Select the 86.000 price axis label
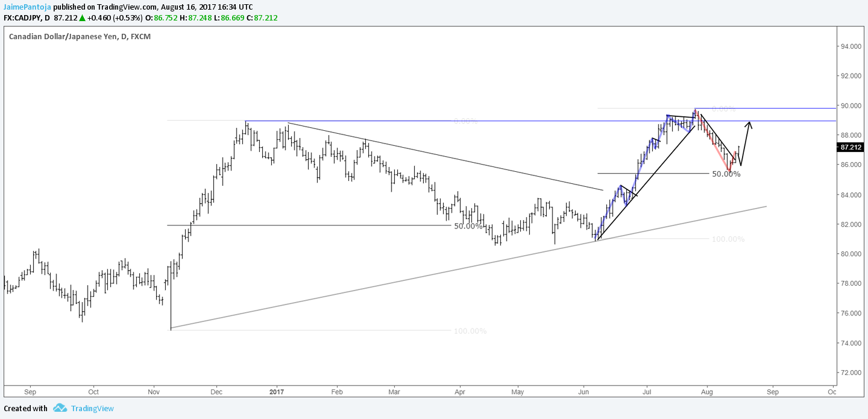Image resolution: width=868 pixels, height=419 pixels. (851, 165)
